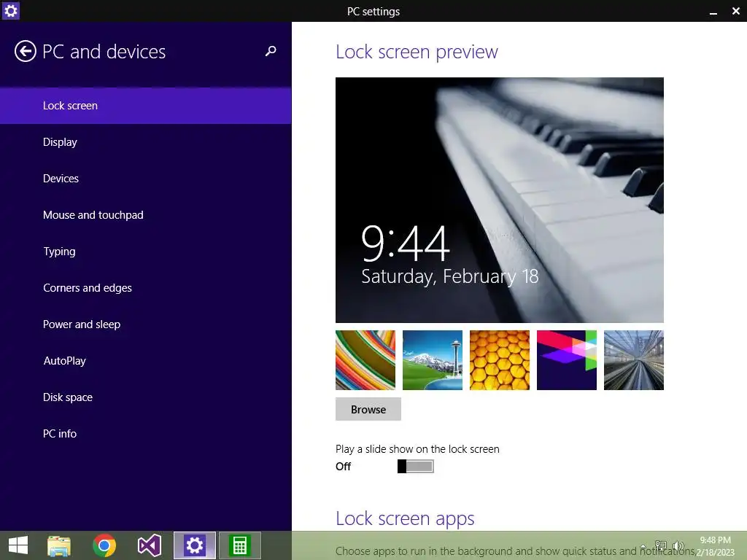Open the Typing settings section
Screen dimensions: 747x560
click(145, 252)
